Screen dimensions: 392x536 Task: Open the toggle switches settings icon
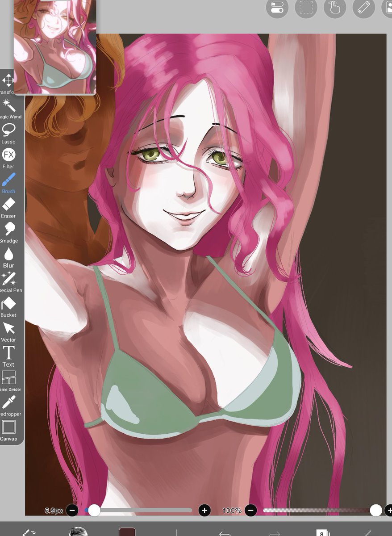coord(277,7)
